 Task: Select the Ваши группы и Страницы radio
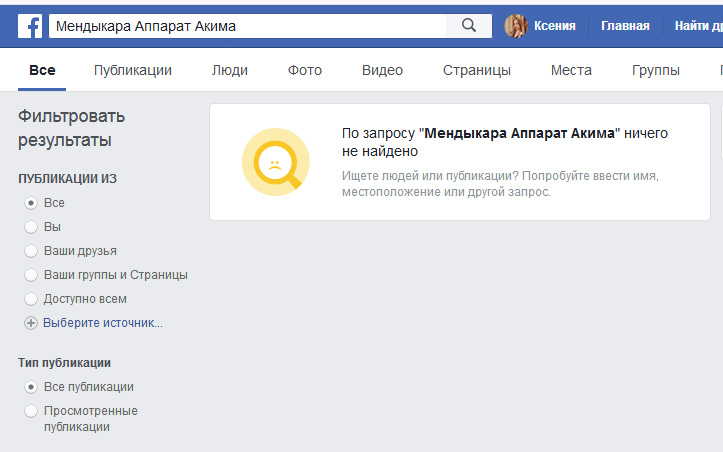tap(31, 275)
